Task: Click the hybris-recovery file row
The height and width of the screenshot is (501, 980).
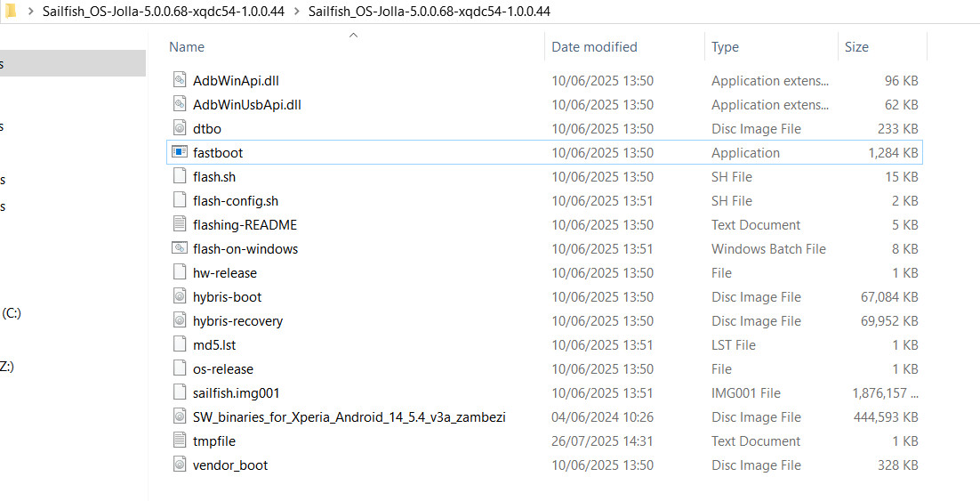Action: [x=237, y=321]
